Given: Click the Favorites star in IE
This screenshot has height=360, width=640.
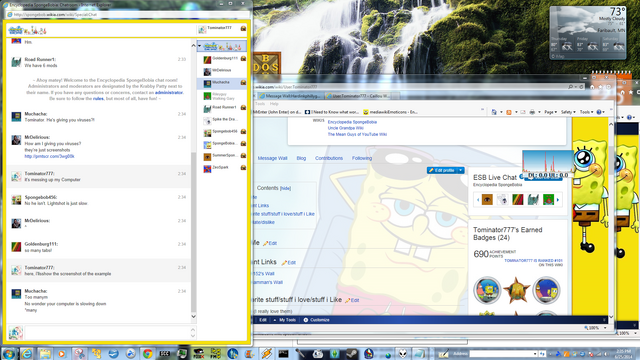Looking at the screenshot, I should (x=600, y=87).
